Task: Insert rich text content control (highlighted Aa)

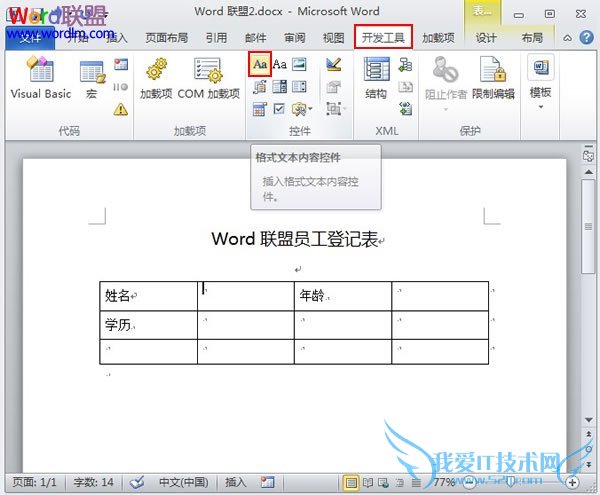Action: tap(260, 64)
